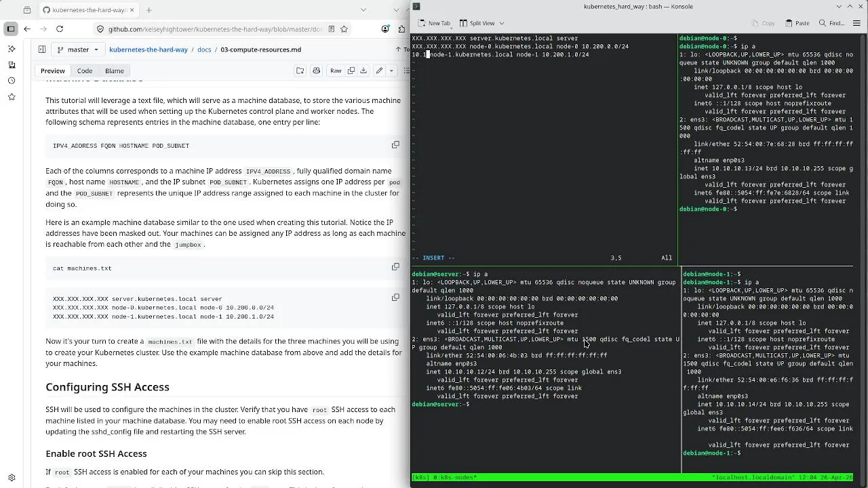Open Firefox account profile icon
The image size is (868, 488).
(385, 29)
